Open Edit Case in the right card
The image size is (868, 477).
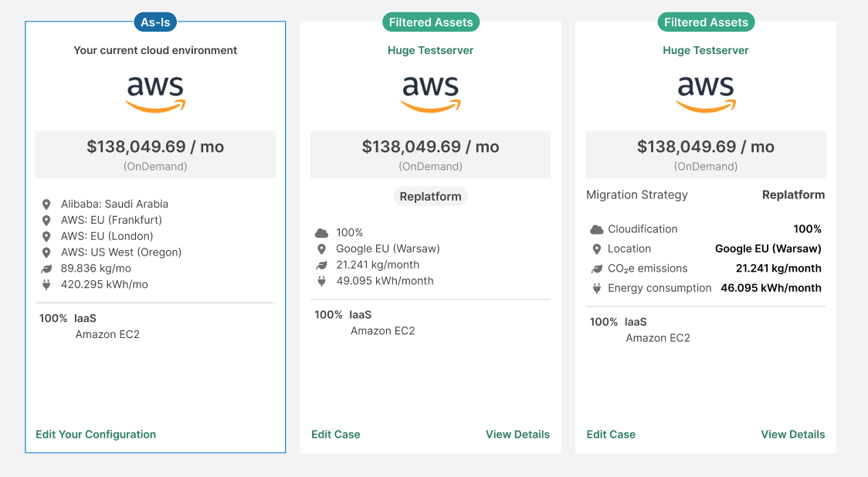[x=611, y=435]
